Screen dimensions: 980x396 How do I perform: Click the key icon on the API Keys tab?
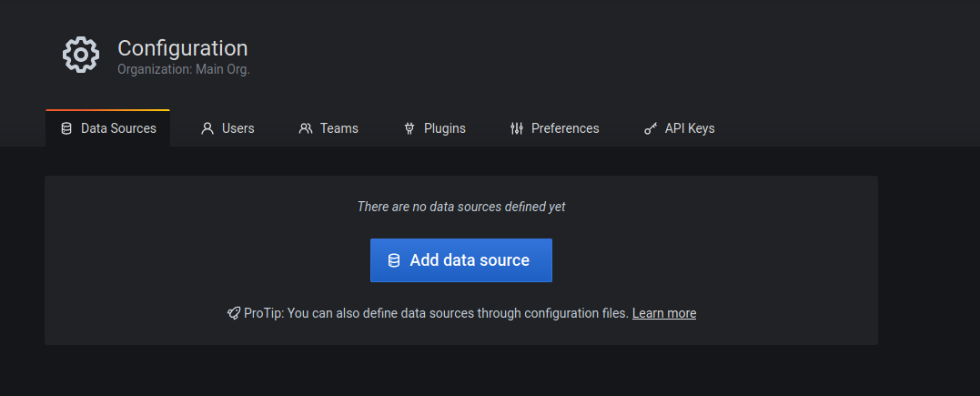[651, 128]
